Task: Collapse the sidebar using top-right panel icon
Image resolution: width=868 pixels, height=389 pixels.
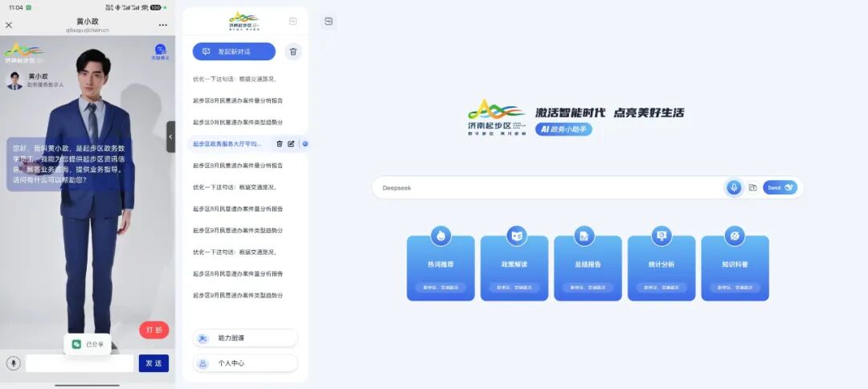Action: 293,21
